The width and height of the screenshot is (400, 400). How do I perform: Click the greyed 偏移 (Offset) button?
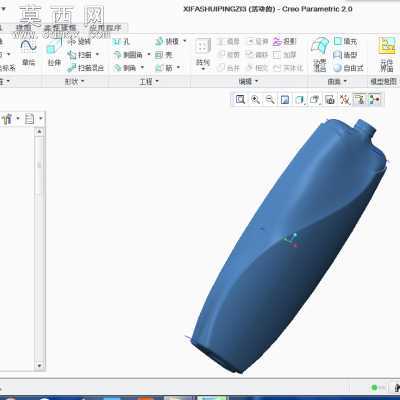tap(257, 54)
